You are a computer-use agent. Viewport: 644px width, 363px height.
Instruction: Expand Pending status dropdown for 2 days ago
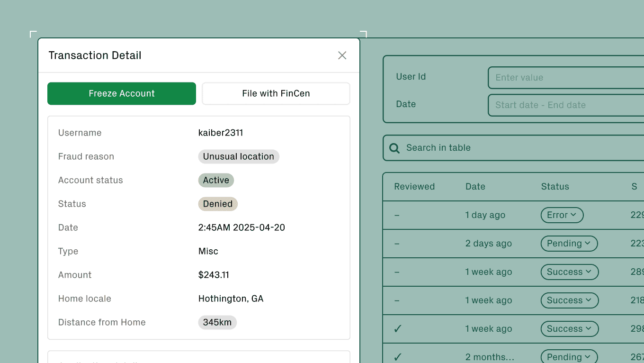click(569, 244)
